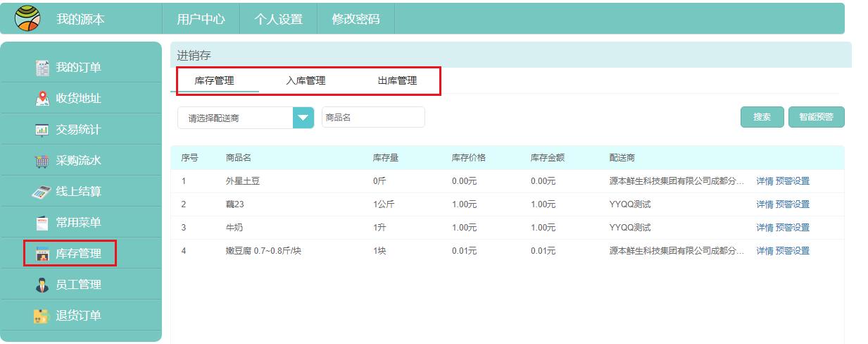The width and height of the screenshot is (868, 344).
Task: Open 详情 for 藕23
Action: 765,204
